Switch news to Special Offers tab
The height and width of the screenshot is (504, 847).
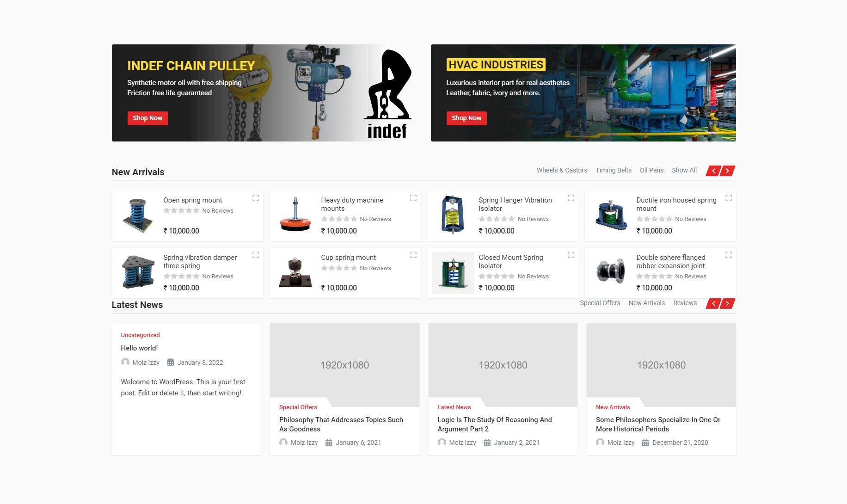pyautogui.click(x=600, y=303)
